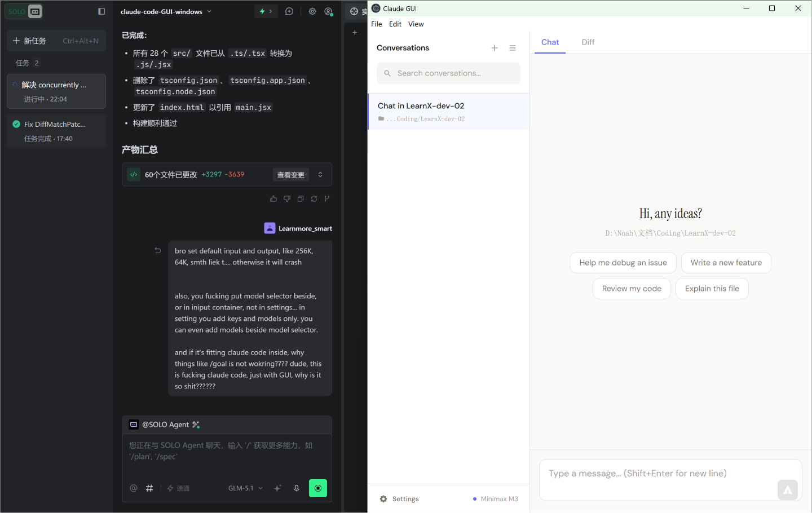The width and height of the screenshot is (812, 513).
Task: Maximize the Claude GUI window
Action: tap(772, 8)
